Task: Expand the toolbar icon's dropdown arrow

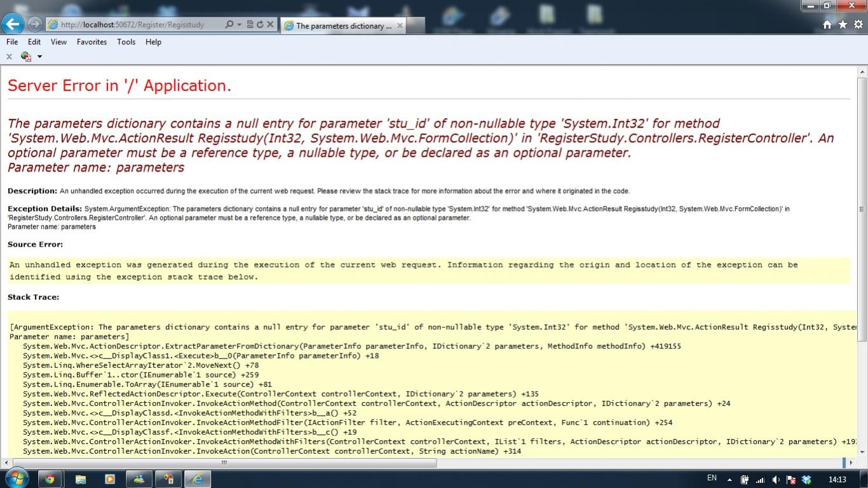Action: [39, 57]
